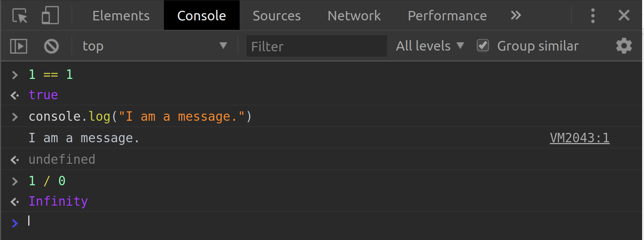Toggle the device toolbar icon

[50, 16]
